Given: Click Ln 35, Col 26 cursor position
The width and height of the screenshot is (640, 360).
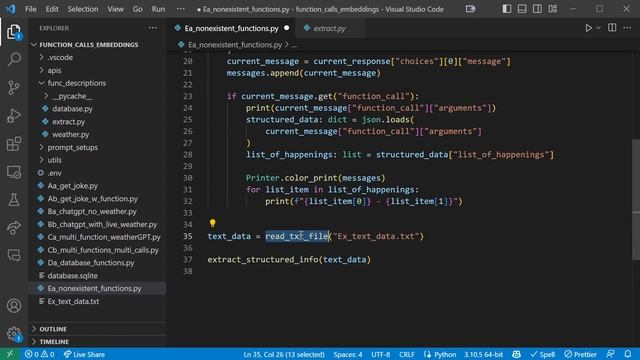Looking at the screenshot, I should pos(284,354).
